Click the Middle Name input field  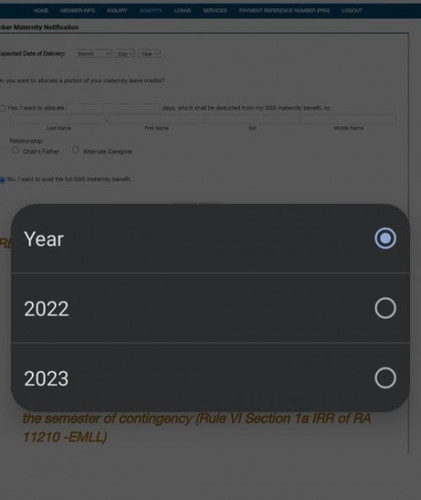pyautogui.click(x=349, y=119)
